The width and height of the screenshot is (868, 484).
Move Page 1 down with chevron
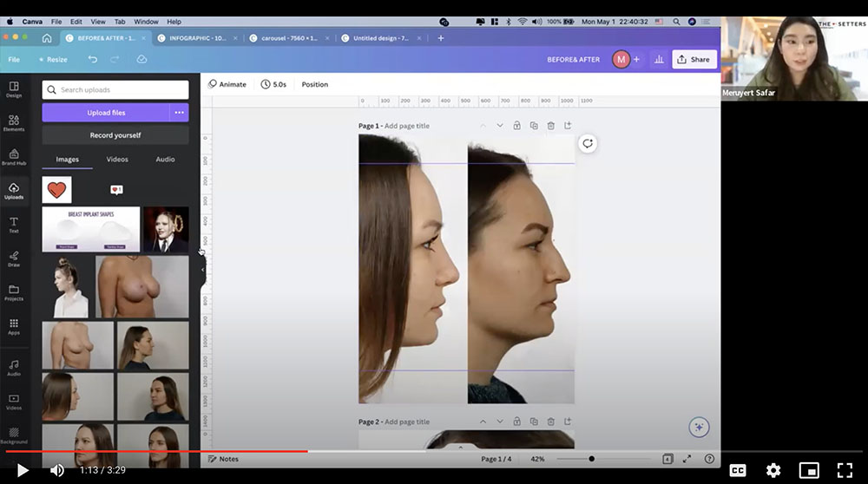tap(500, 126)
